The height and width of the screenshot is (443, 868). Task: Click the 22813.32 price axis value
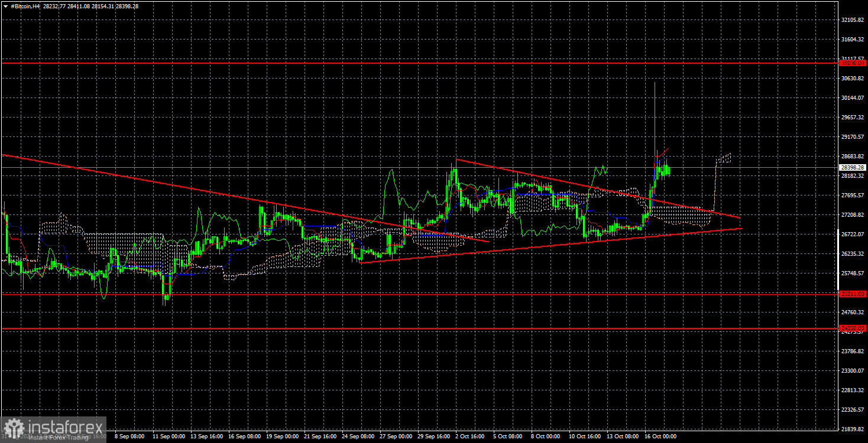[x=853, y=390]
